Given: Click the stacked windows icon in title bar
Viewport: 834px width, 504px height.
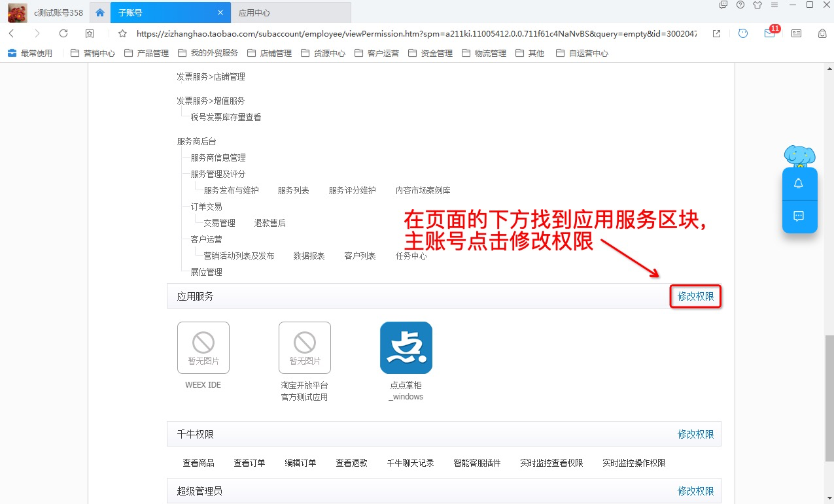Looking at the screenshot, I should pos(723,5).
